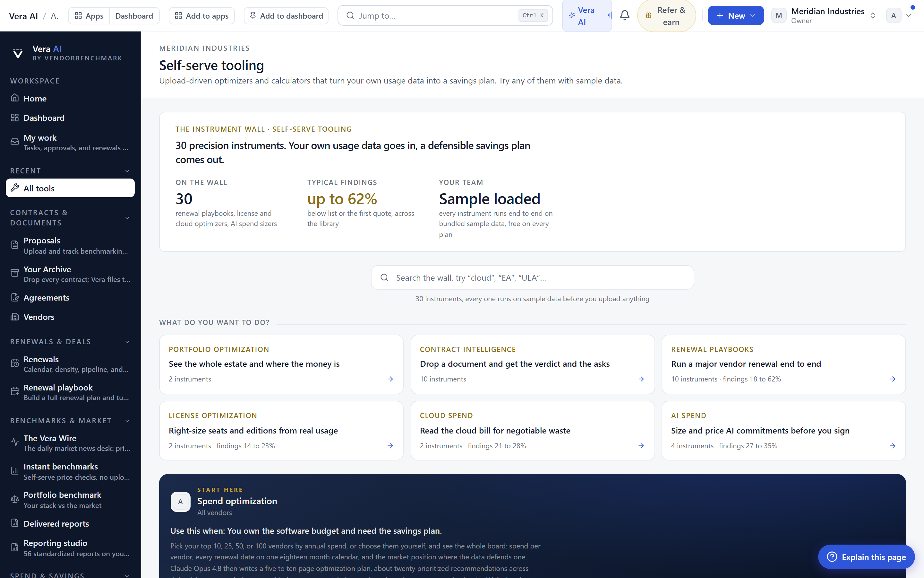This screenshot has height=578, width=924.
Task: Click the Refer & earn button
Action: click(x=666, y=16)
